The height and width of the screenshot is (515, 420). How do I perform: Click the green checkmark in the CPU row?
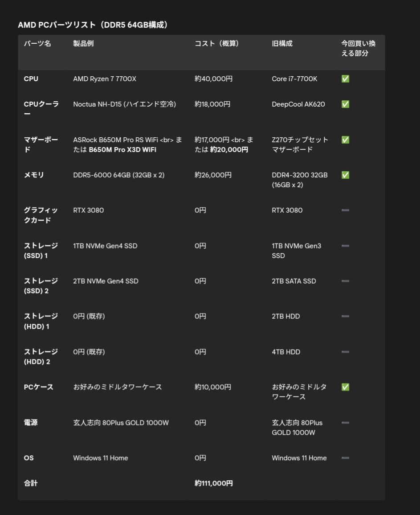pos(345,79)
